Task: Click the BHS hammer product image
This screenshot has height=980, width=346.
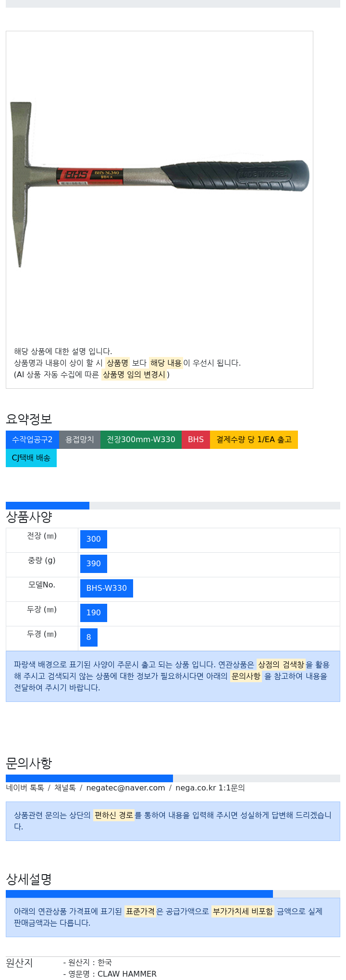Action: 160,183
